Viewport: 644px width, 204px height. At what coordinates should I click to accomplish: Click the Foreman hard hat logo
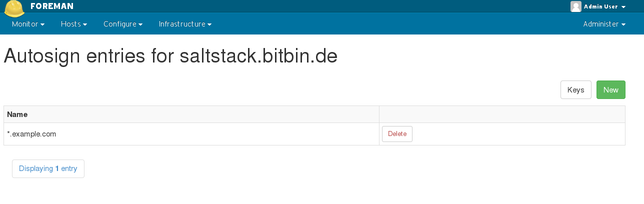(14, 8)
